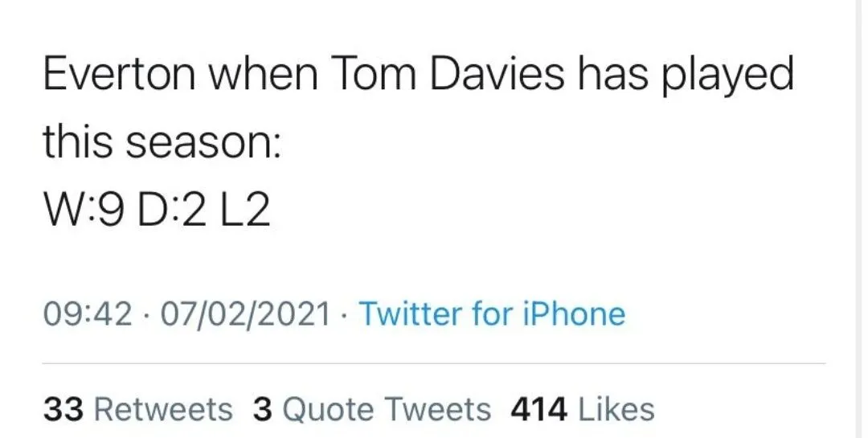Screen dimensions: 868x438
Task: Open the Twitter for iPhone source link
Action: [491, 313]
